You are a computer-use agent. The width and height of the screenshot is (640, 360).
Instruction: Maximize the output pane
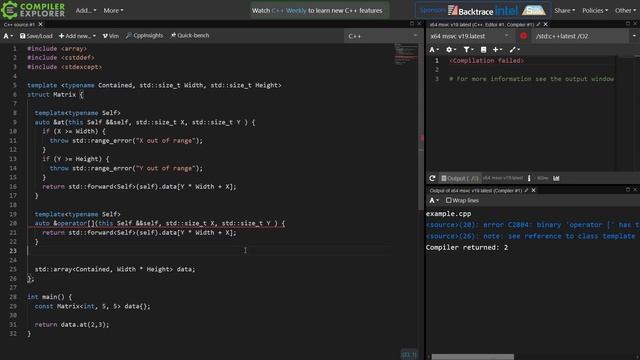pyautogui.click(x=628, y=190)
